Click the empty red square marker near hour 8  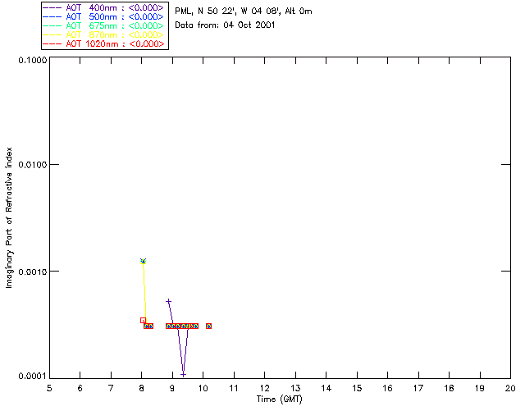coord(143,321)
